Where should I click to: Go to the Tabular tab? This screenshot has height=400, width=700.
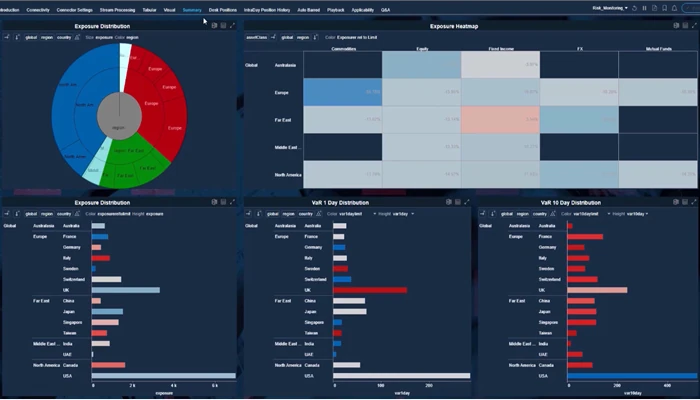pos(150,10)
